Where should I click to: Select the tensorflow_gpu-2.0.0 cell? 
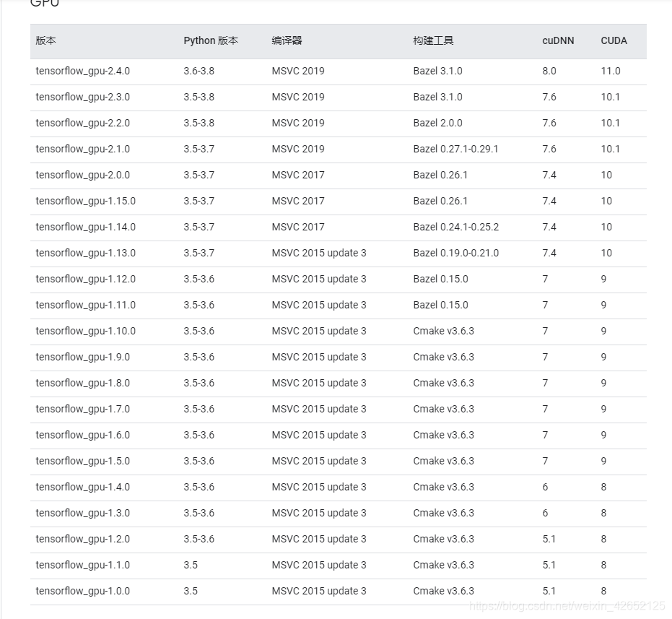83,175
